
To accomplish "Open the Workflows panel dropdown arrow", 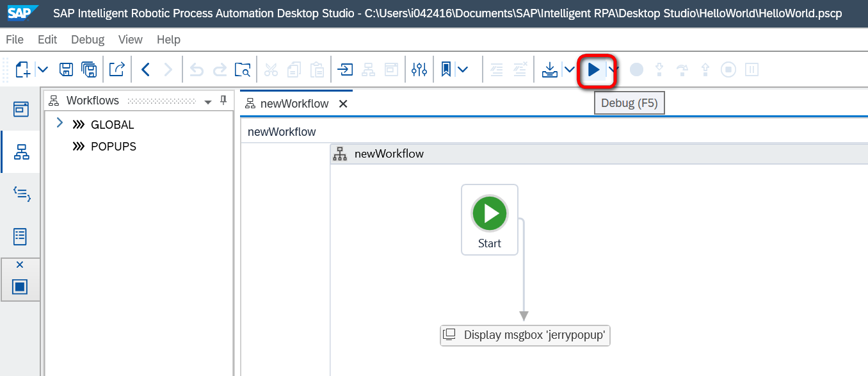I will 207,102.
